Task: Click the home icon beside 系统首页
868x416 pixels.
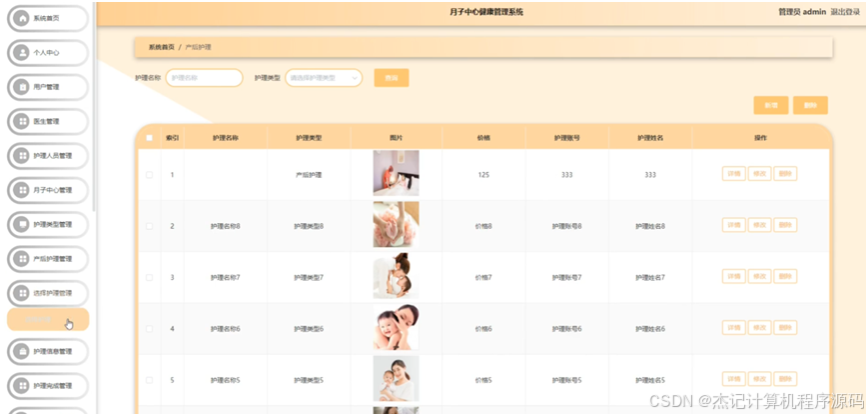Action: pos(22,18)
